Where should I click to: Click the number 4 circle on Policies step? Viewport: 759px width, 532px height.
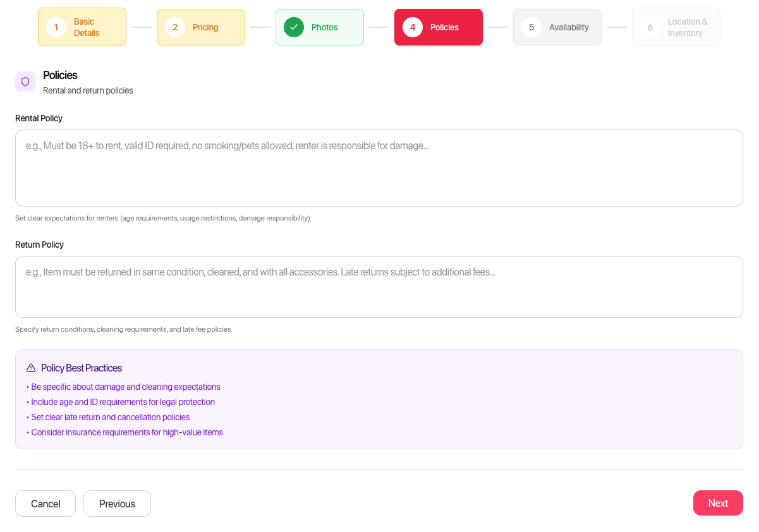tap(413, 27)
